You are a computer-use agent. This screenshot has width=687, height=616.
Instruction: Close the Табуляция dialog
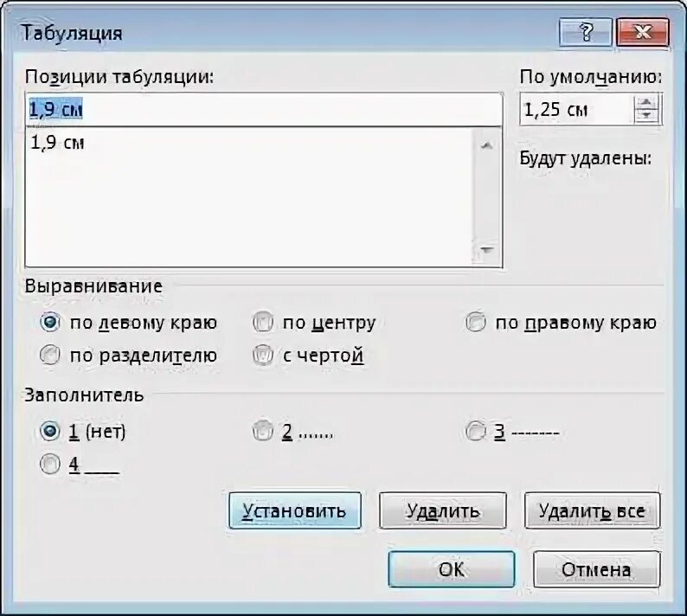[x=643, y=32]
